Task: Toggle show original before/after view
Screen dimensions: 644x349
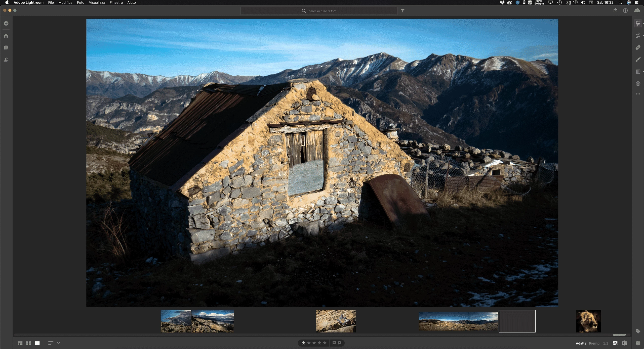Action: click(x=624, y=343)
